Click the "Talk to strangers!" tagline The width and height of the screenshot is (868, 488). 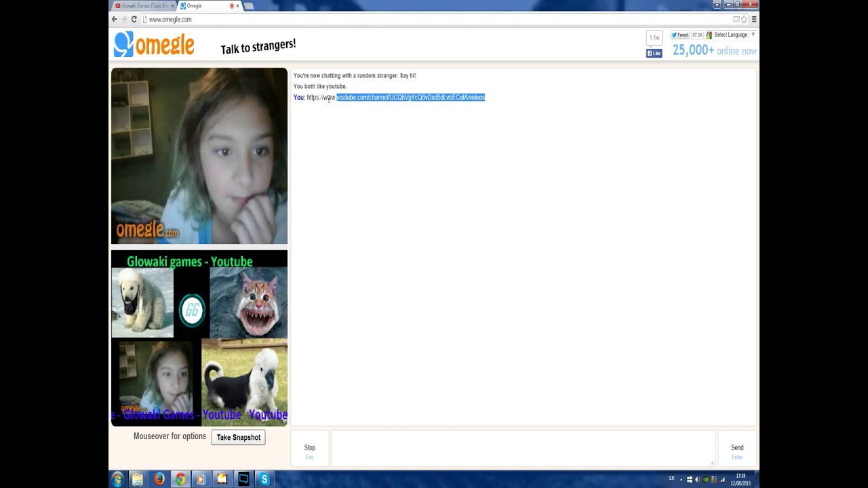pos(258,47)
